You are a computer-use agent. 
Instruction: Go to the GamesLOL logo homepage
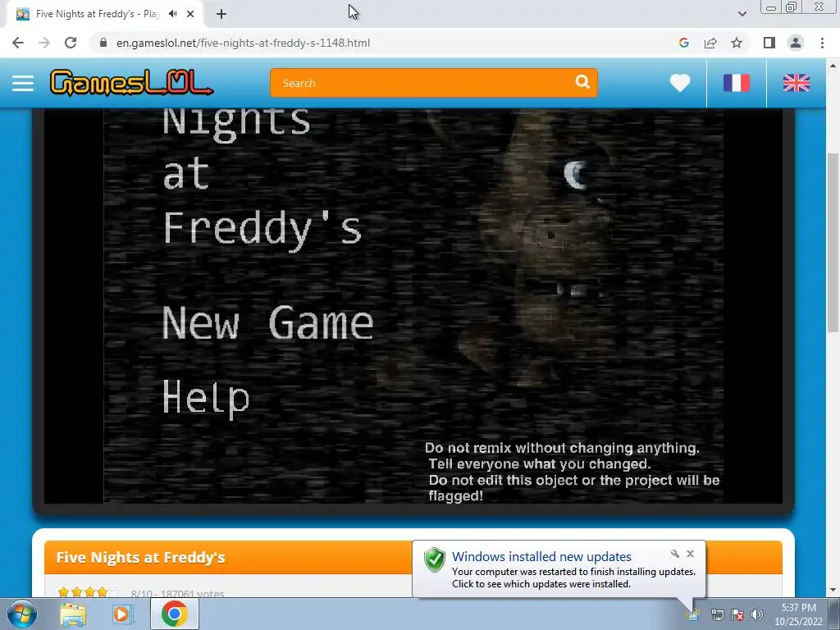pos(131,83)
